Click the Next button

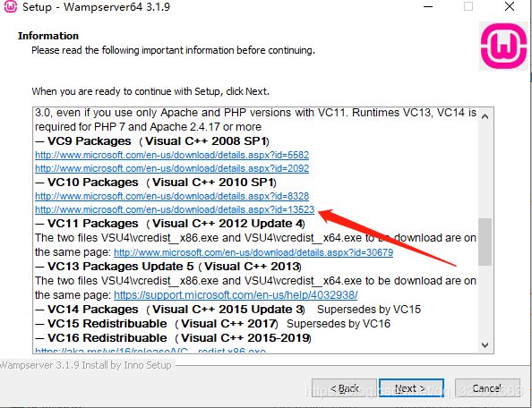[411, 388]
